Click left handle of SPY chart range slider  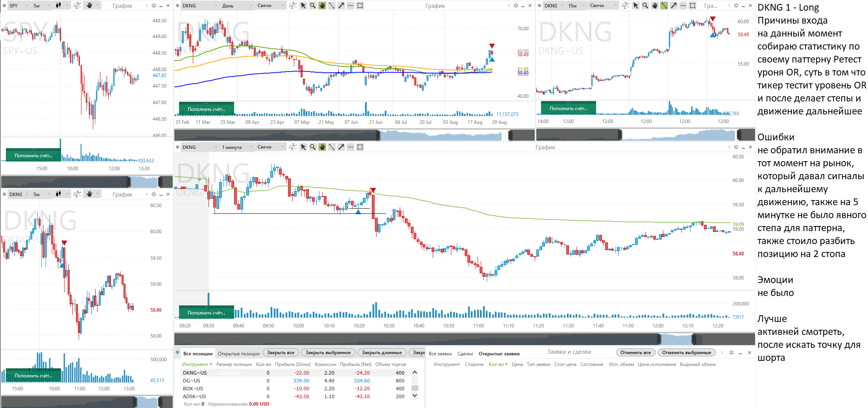pos(129,182)
